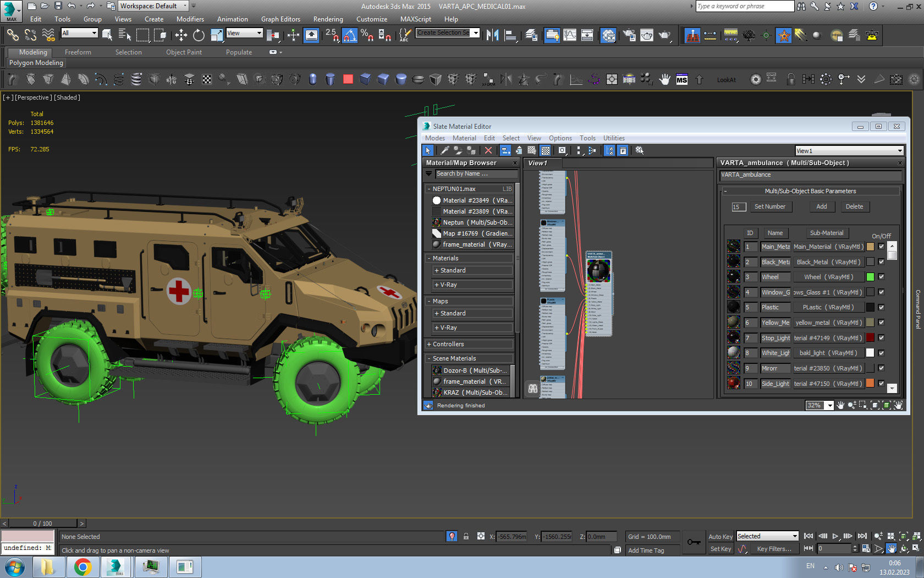Open the reference coordinate 'View' dropdown
924x578 pixels.
tap(245, 33)
